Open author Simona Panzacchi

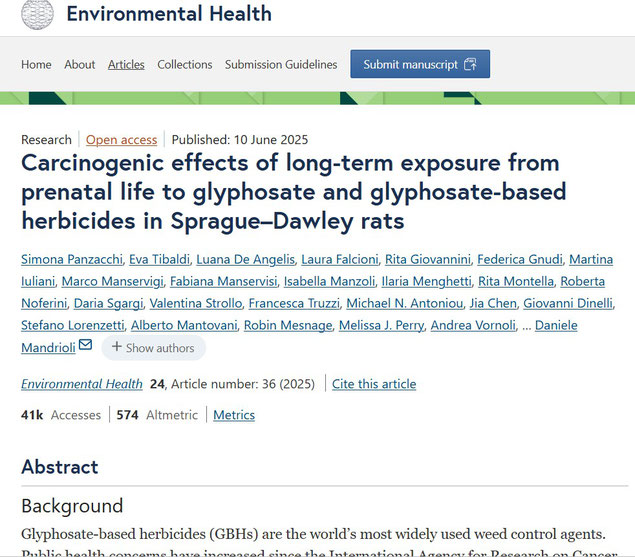click(72, 259)
